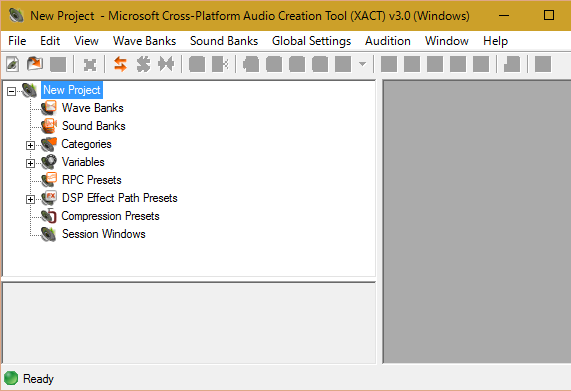Open the Global Settings menu
Image resolution: width=571 pixels, height=391 pixels.
pyautogui.click(x=311, y=41)
